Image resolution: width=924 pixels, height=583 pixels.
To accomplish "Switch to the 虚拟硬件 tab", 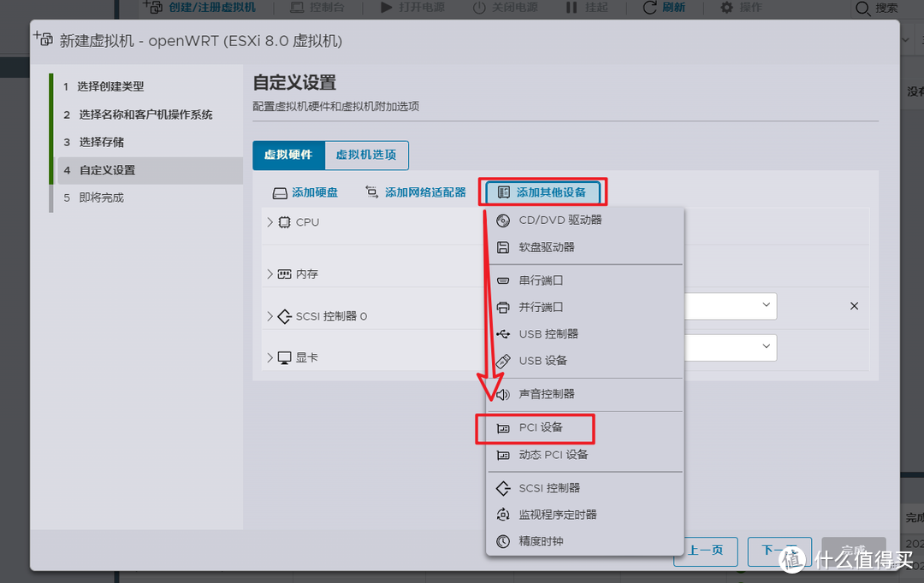I will 289,155.
